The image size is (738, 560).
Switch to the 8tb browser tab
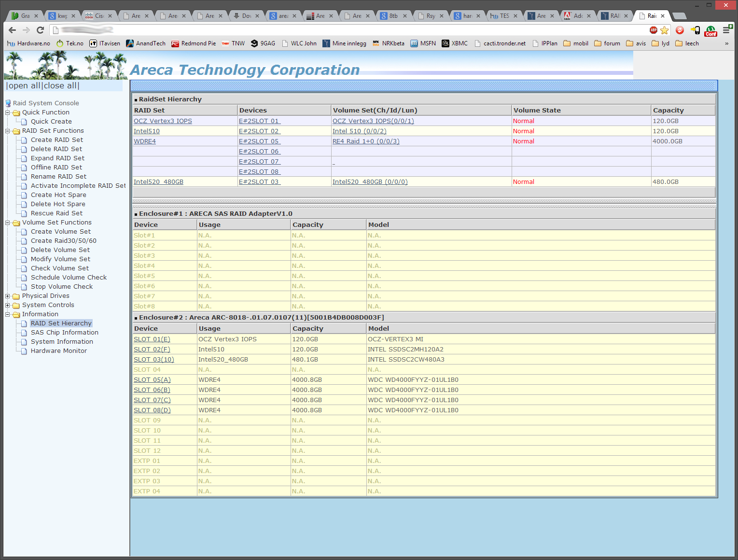(393, 16)
